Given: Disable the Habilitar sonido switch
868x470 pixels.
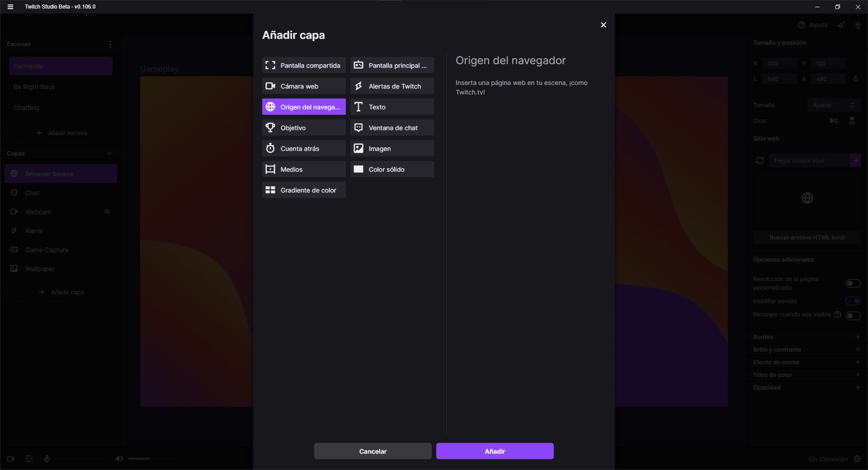Looking at the screenshot, I should click(853, 301).
